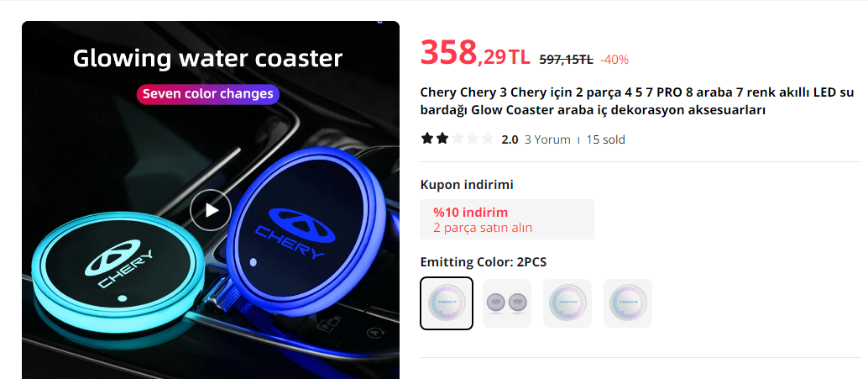
Task: Select the Tiggo 7 Pro coaster variant
Action: pyautogui.click(x=567, y=303)
